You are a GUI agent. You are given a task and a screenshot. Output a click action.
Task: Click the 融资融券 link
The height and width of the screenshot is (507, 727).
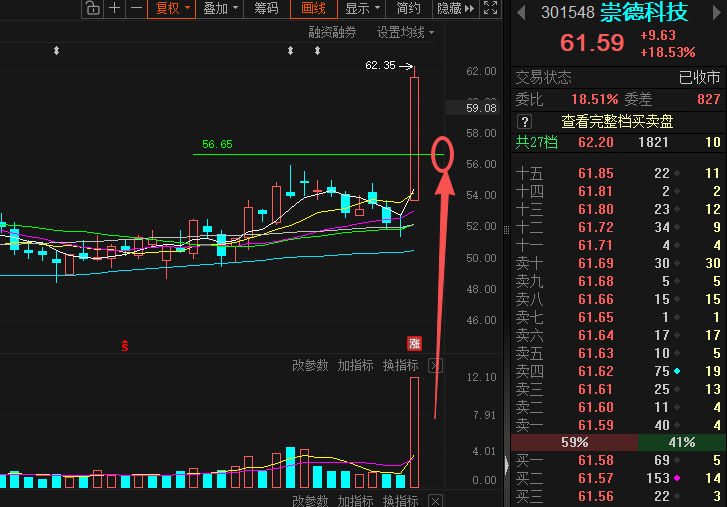[332, 32]
